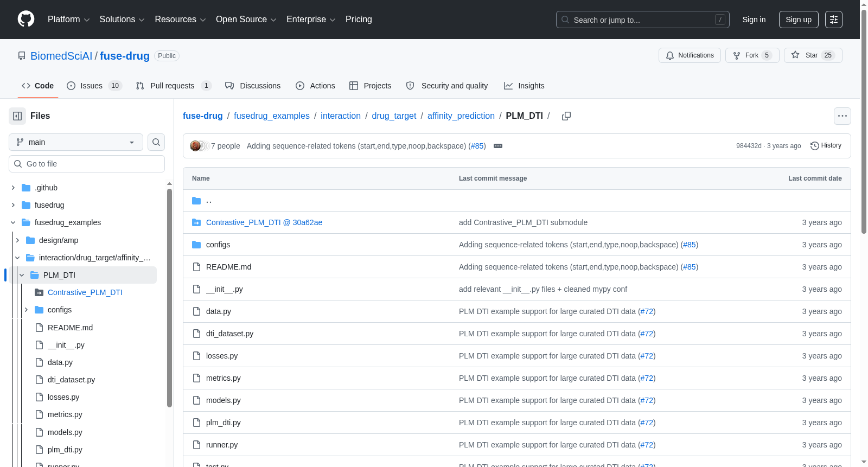Collapse the PLM_DTI folder chevron
The image size is (868, 467).
[22, 275]
